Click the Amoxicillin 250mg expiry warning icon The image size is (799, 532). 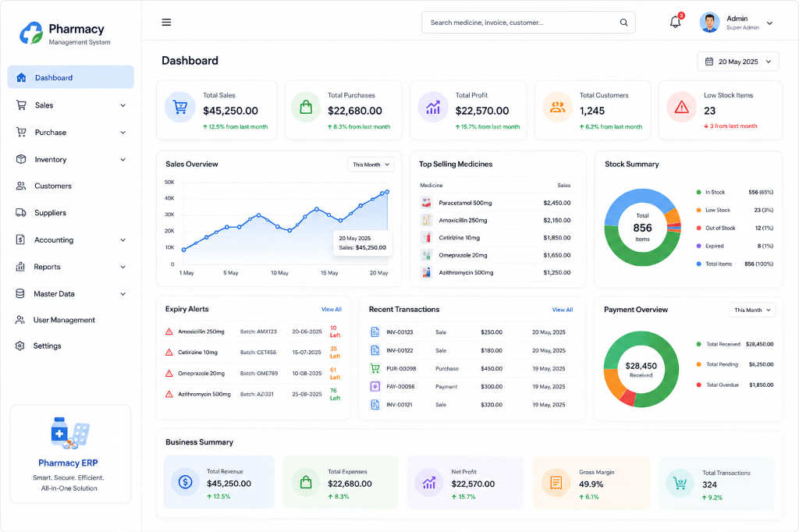(x=169, y=332)
